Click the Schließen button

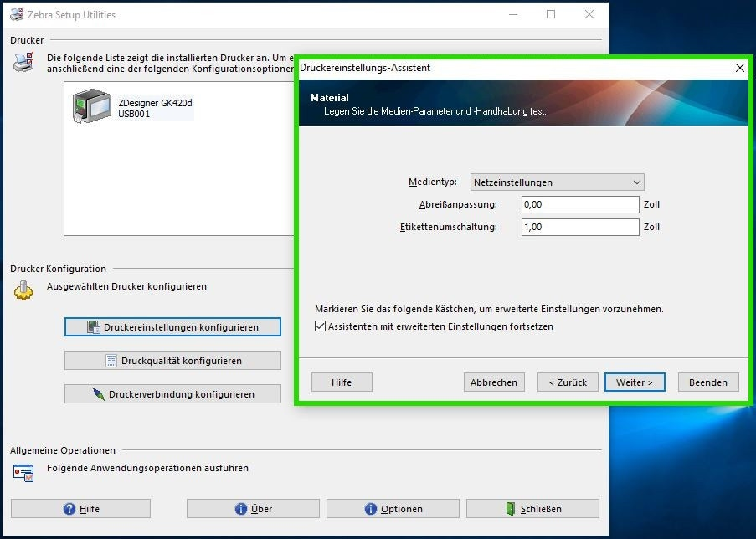point(532,509)
